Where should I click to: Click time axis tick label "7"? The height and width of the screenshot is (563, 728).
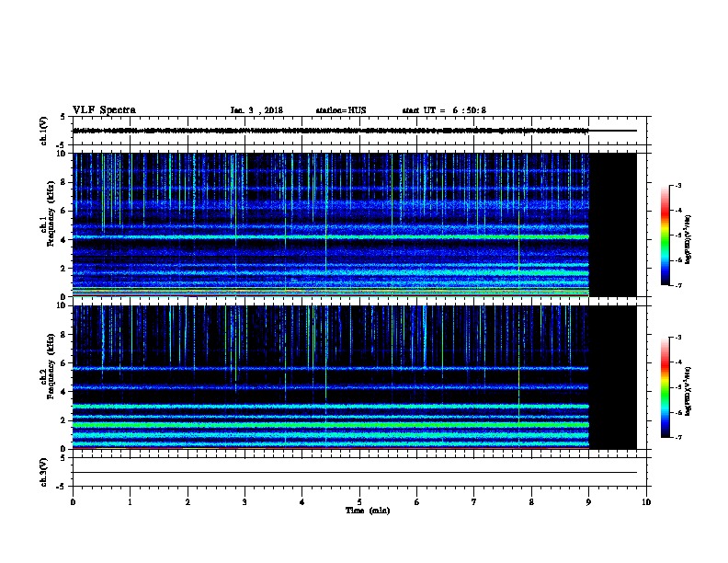[474, 501]
